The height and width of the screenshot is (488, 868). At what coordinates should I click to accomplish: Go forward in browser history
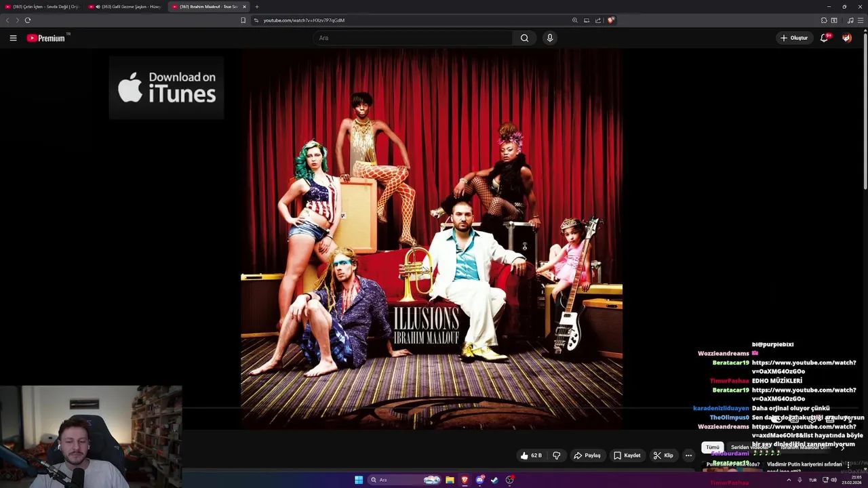coord(17,20)
